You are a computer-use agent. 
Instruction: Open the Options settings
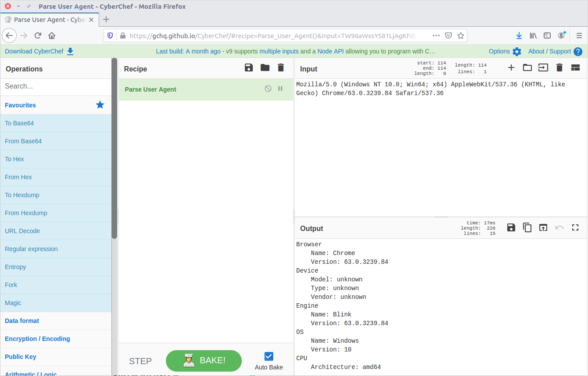click(x=505, y=51)
